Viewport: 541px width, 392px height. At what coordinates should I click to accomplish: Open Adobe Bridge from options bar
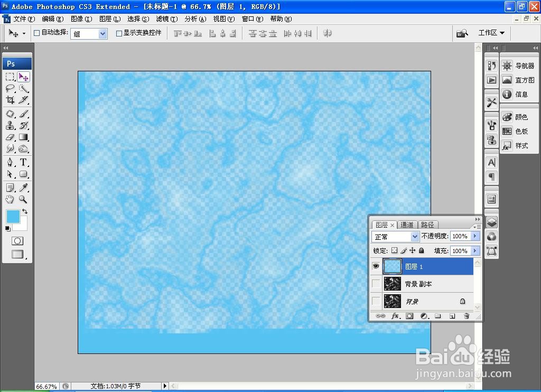pyautogui.click(x=462, y=33)
